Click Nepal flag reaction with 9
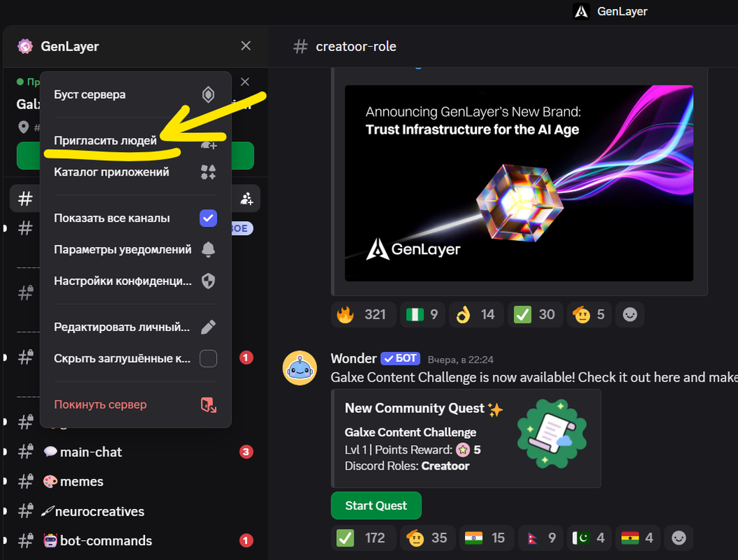 [541, 538]
